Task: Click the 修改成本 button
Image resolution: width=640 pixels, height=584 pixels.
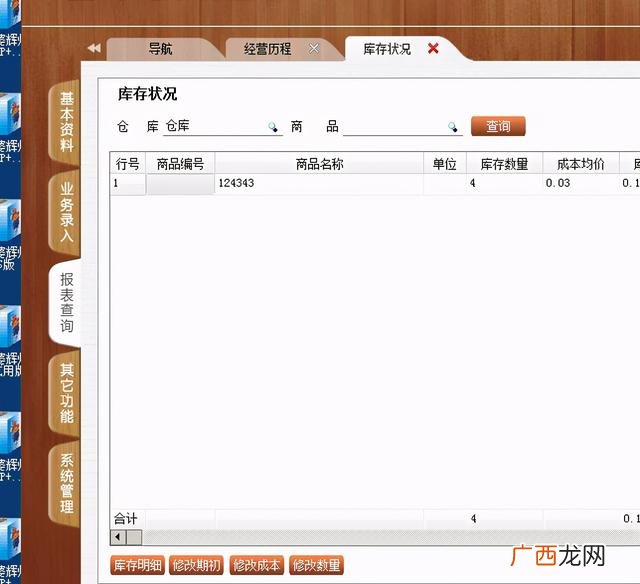Action: [257, 565]
